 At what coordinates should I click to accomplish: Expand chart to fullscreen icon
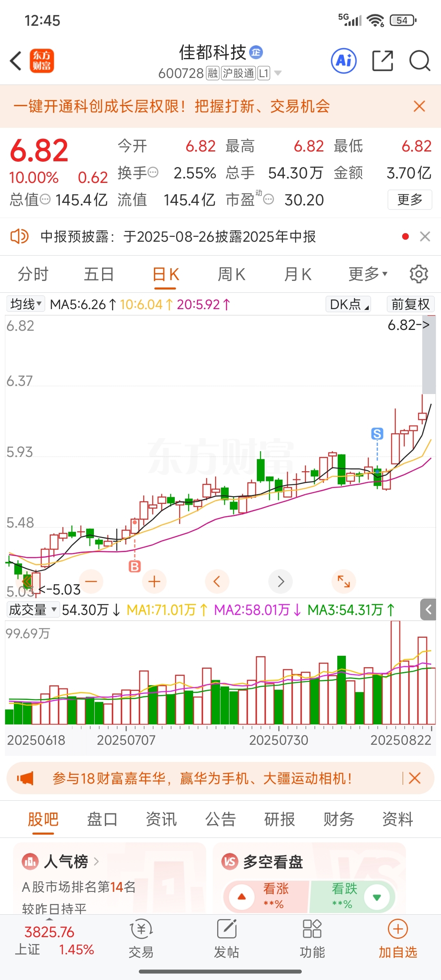[344, 581]
